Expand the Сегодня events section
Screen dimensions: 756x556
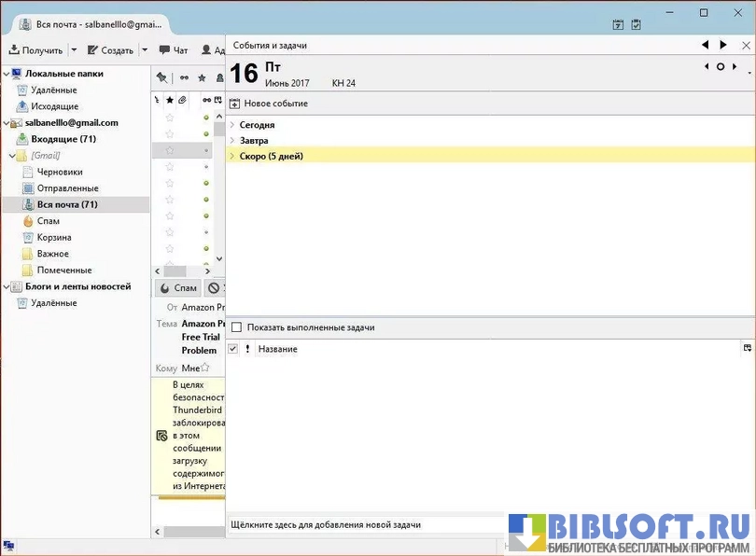pyautogui.click(x=232, y=125)
